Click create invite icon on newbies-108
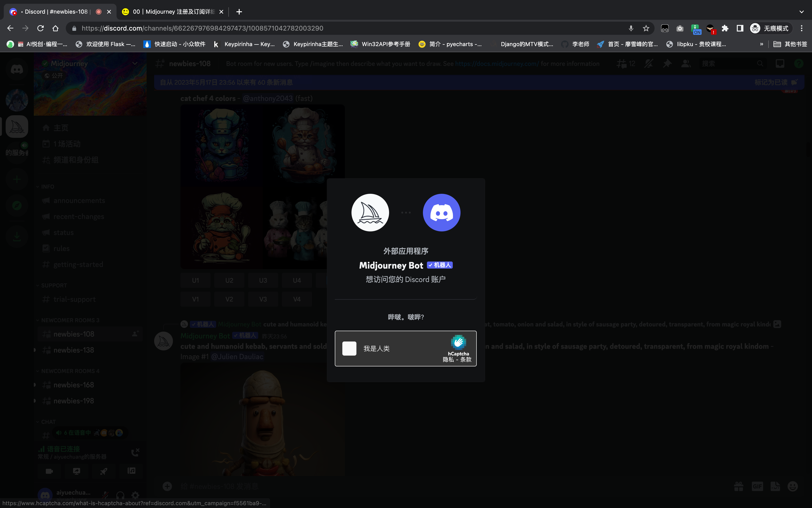 coord(135,334)
